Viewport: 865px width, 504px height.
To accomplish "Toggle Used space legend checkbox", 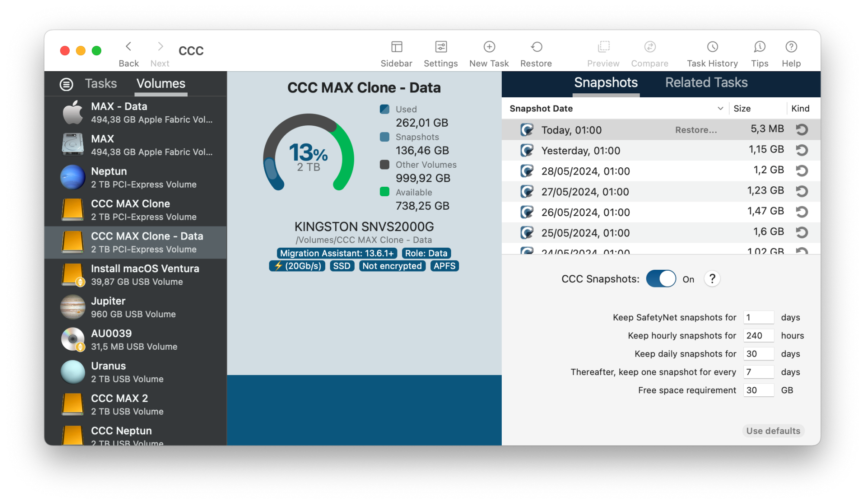I will pyautogui.click(x=384, y=109).
